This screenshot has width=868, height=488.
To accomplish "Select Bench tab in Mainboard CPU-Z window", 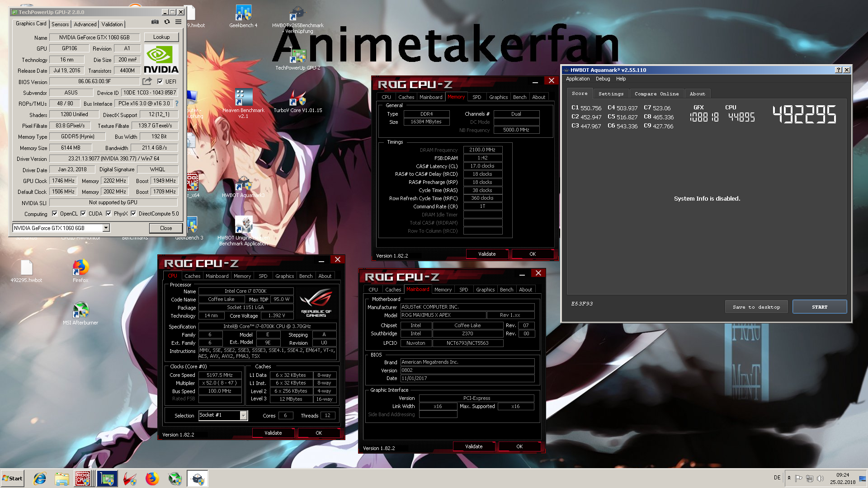I will pyautogui.click(x=506, y=290).
